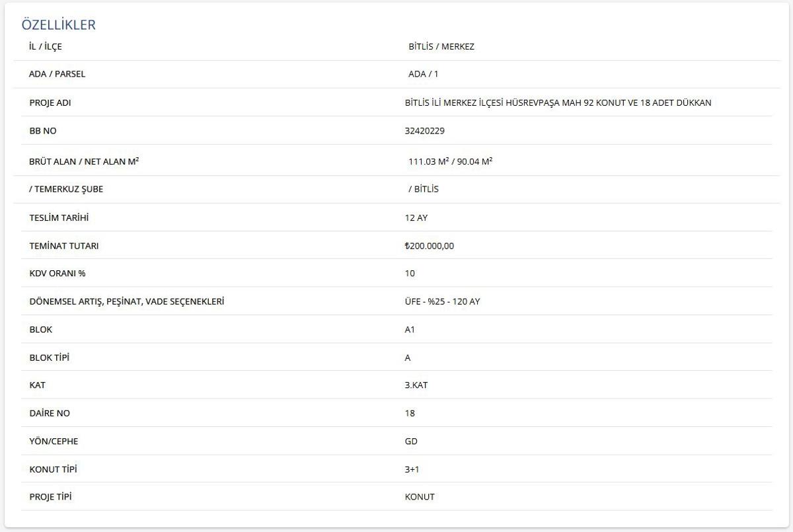
Task: Click the BİTLİS / MERKEZ value
Action: coord(441,47)
